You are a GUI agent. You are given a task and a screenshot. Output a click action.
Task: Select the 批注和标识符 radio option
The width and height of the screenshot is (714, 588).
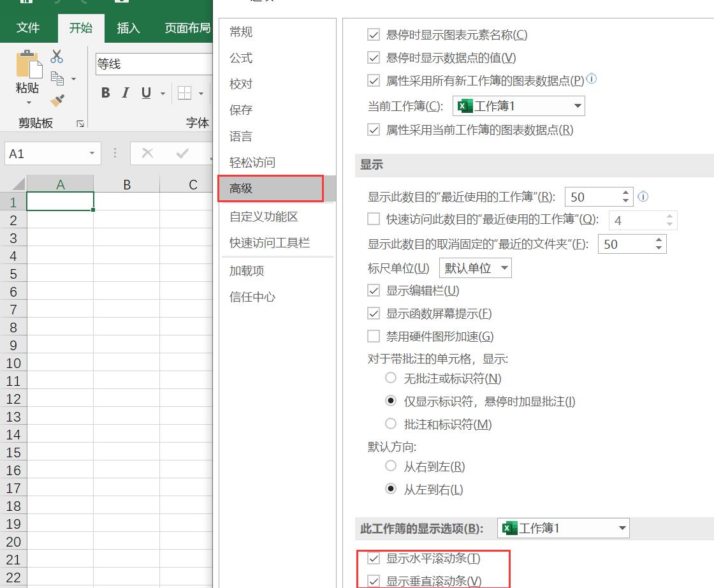(x=390, y=423)
